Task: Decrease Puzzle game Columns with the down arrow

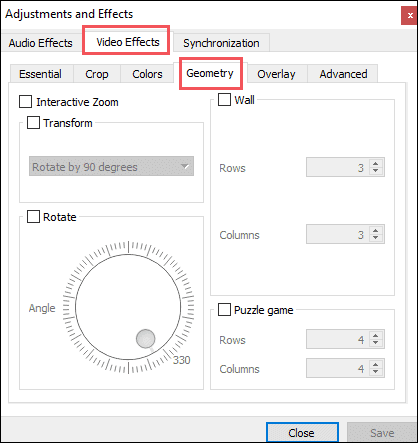Action: pyautogui.click(x=376, y=372)
